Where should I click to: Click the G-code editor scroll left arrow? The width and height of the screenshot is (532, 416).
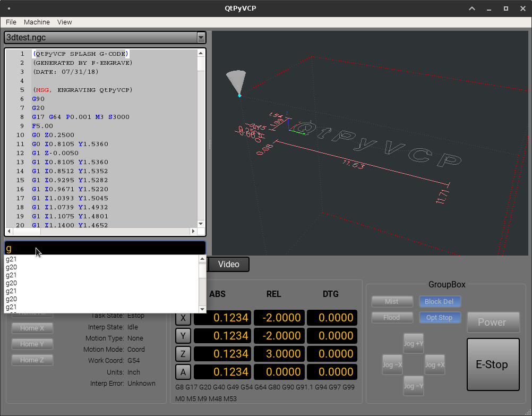pos(9,231)
